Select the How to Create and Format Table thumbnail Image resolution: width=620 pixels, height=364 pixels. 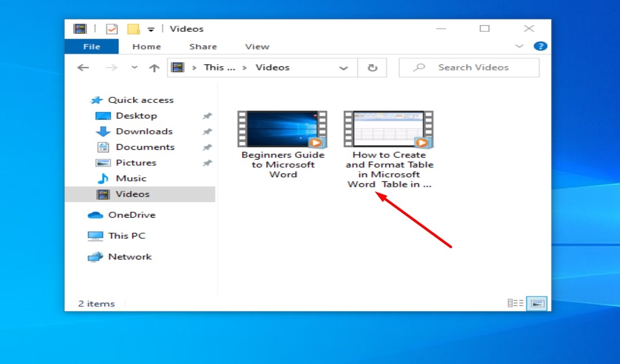click(389, 129)
